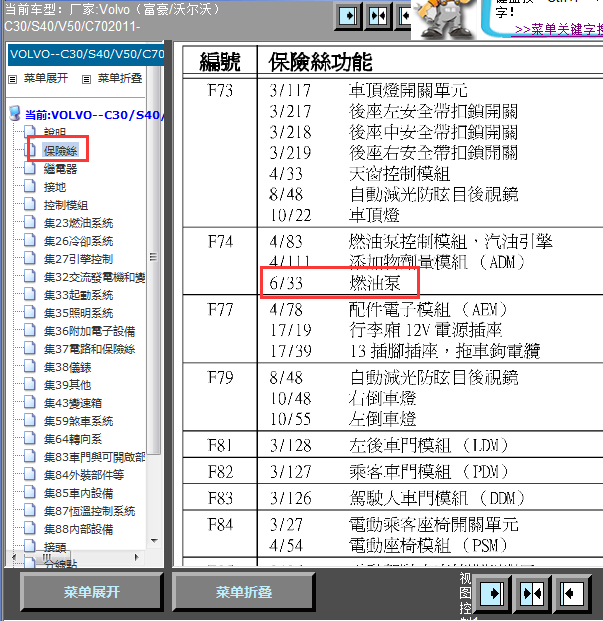Open 集87恆溫控制系統 in the tree
Image resolution: width=603 pixels, height=621 pixels.
tap(89, 511)
